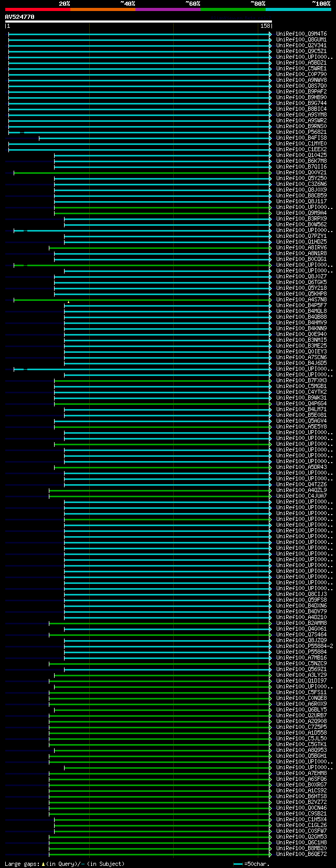Click the green ~80% identity legend segment
The width and height of the screenshot is (336, 868).
233,9
